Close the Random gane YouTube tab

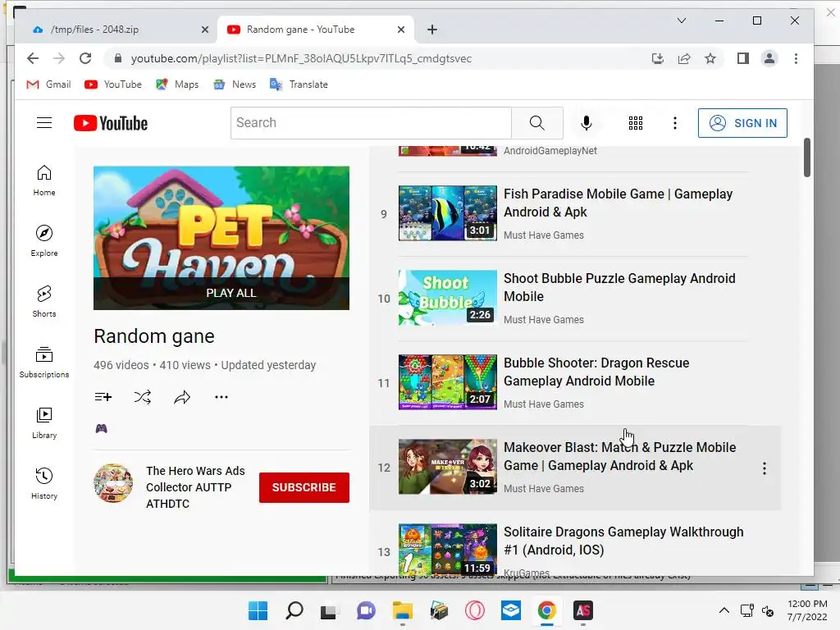tap(400, 30)
